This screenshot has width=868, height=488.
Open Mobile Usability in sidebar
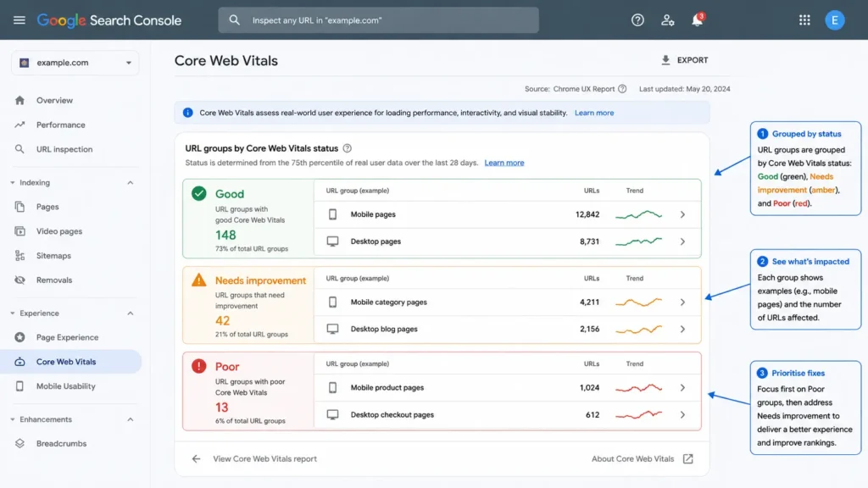tap(66, 385)
